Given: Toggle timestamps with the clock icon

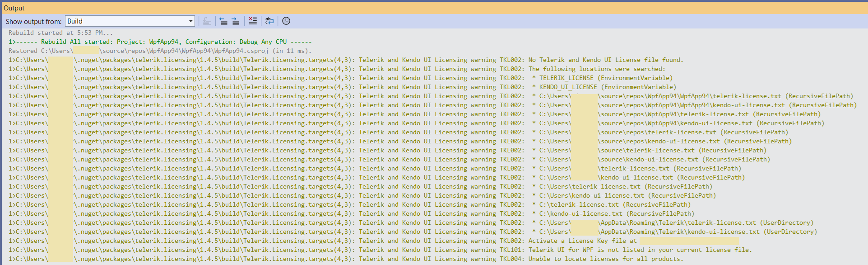Looking at the screenshot, I should (286, 21).
